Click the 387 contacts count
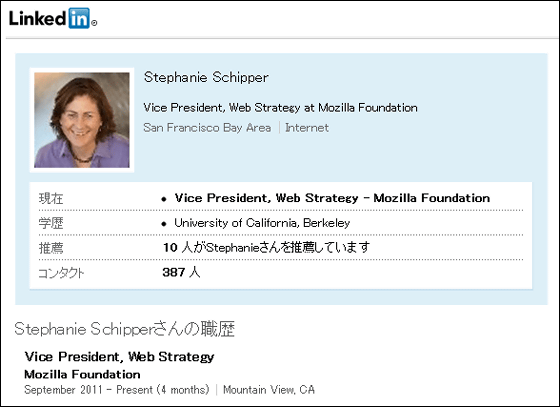The height and width of the screenshot is (407, 560). click(181, 272)
